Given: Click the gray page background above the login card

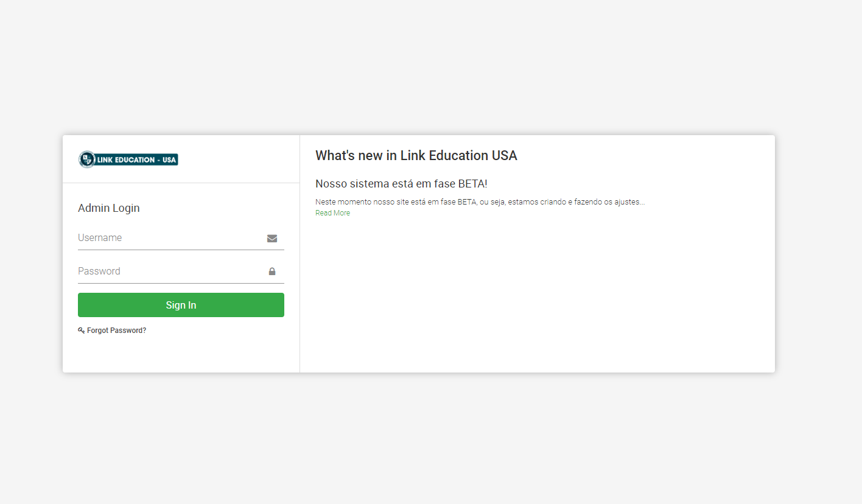Looking at the screenshot, I should pos(426,67).
